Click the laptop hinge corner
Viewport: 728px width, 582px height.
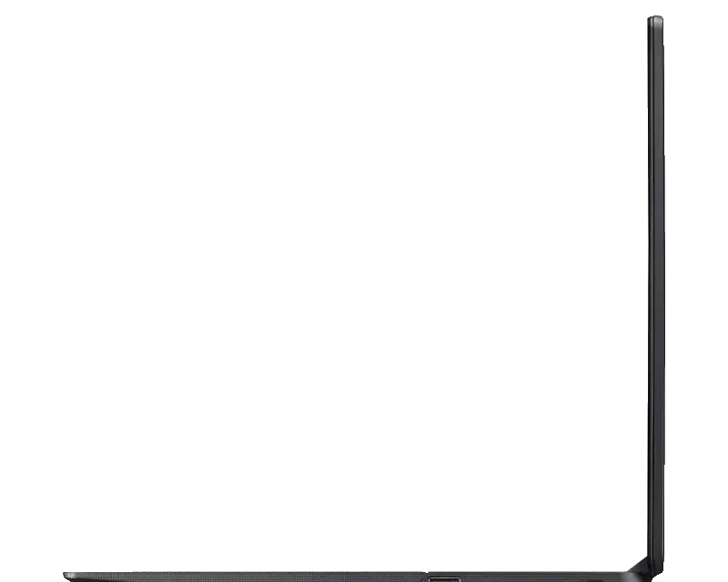(643, 569)
